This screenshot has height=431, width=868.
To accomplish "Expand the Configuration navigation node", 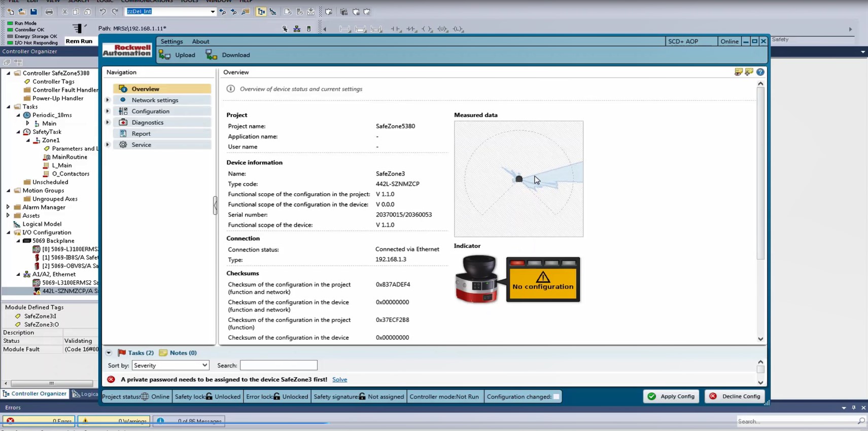I will (108, 111).
